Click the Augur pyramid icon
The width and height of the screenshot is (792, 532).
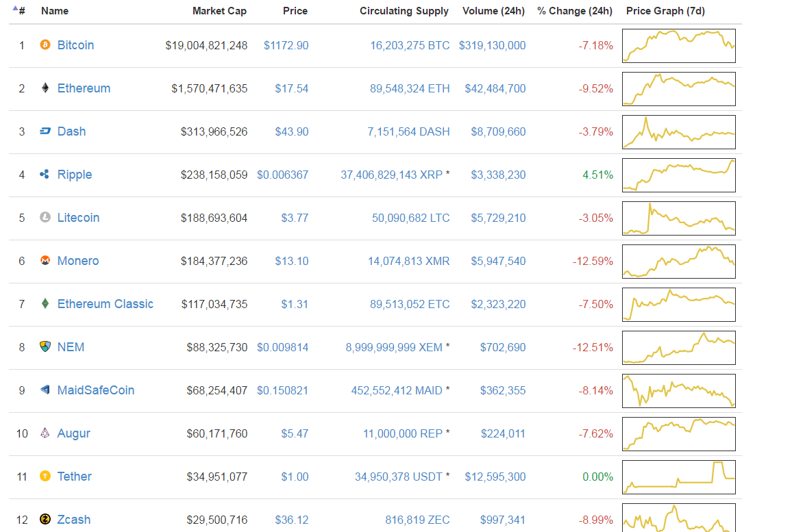tap(45, 433)
